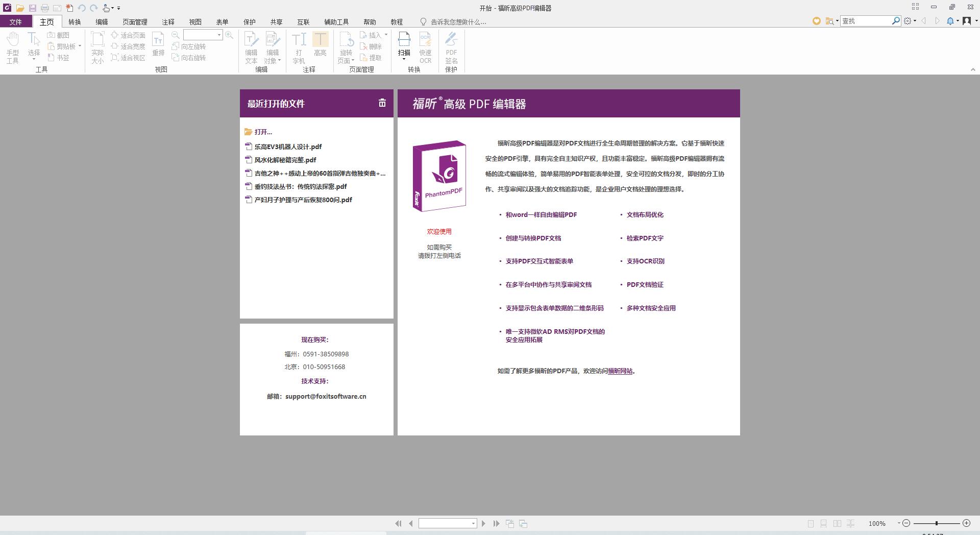Click the zoom out minus button in status bar
980x535 pixels.
(906, 523)
